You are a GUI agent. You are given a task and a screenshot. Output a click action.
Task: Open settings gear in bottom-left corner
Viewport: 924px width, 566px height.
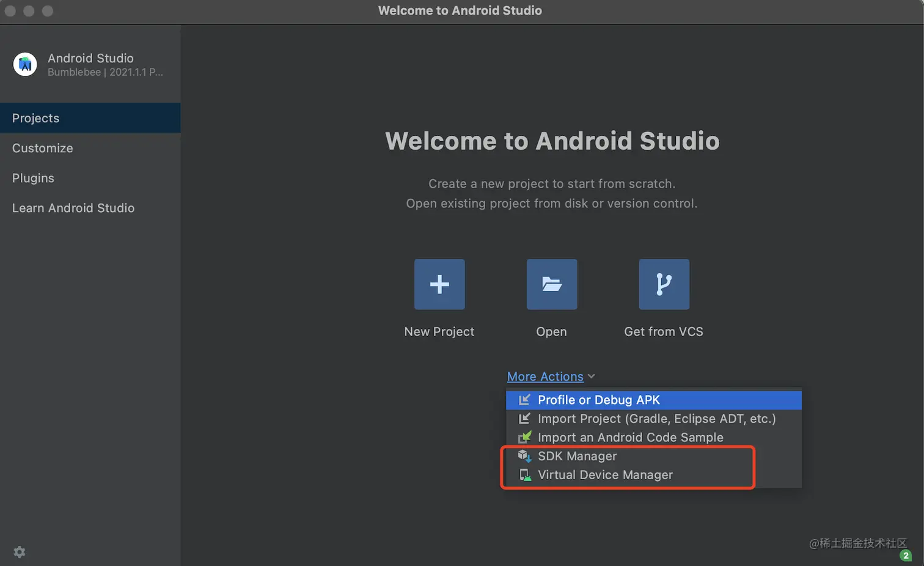pos(20,552)
